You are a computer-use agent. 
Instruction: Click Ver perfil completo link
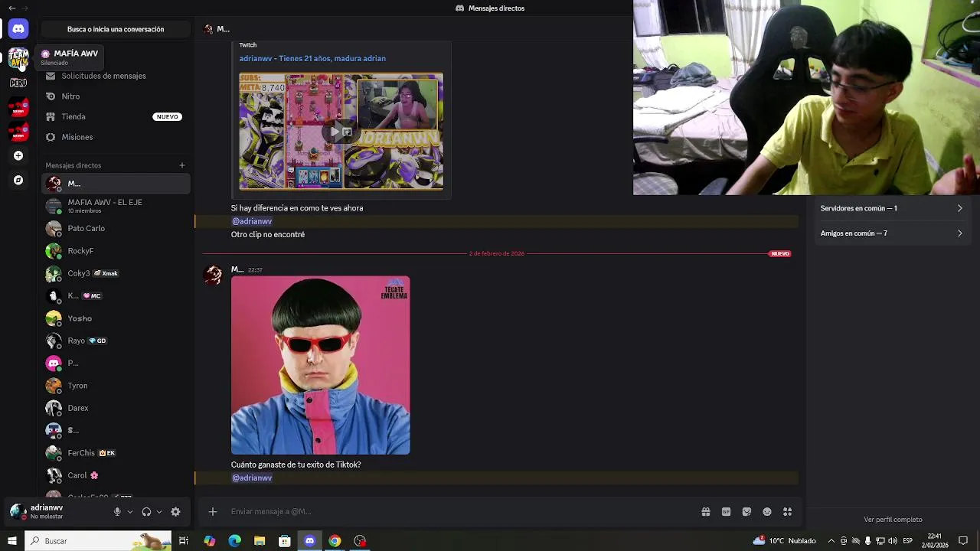tap(893, 520)
